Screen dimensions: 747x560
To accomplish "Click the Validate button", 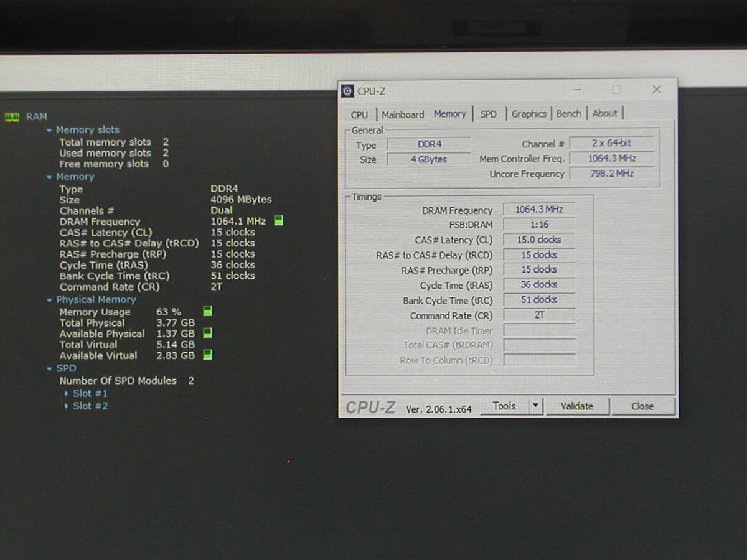I will [x=577, y=406].
